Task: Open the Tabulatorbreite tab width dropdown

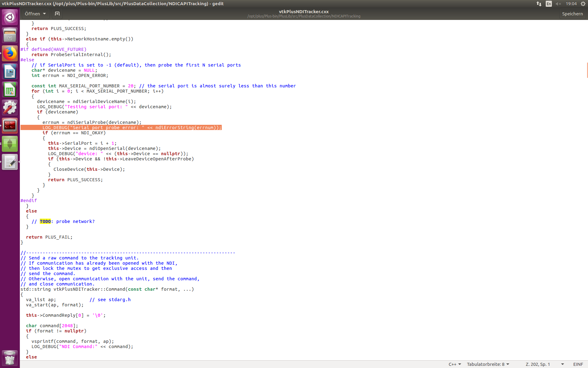Action: click(488, 364)
